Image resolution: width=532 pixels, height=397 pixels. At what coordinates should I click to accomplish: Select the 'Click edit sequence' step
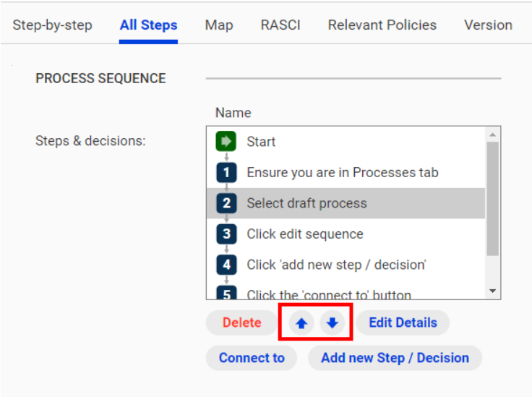(x=346, y=234)
